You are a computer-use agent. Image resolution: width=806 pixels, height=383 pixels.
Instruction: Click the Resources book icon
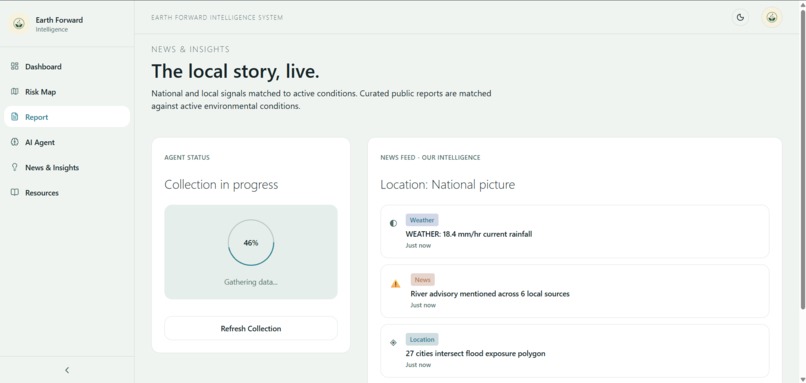14,192
